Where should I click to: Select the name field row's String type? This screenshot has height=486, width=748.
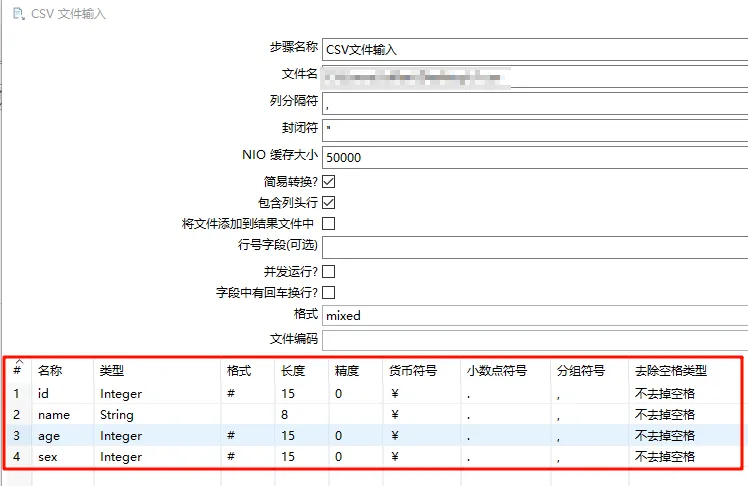coord(117,414)
